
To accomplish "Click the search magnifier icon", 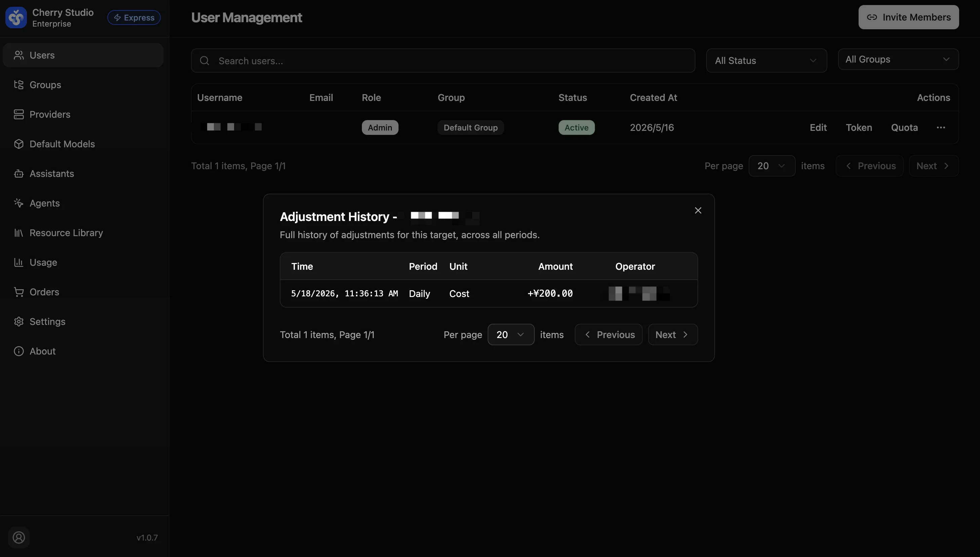I will coord(205,61).
